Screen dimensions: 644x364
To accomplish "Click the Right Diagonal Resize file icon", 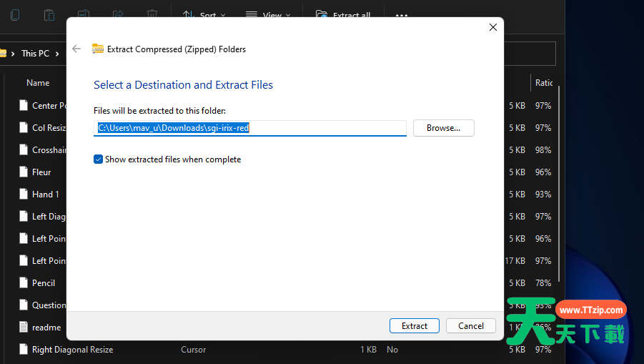I will tap(24, 350).
